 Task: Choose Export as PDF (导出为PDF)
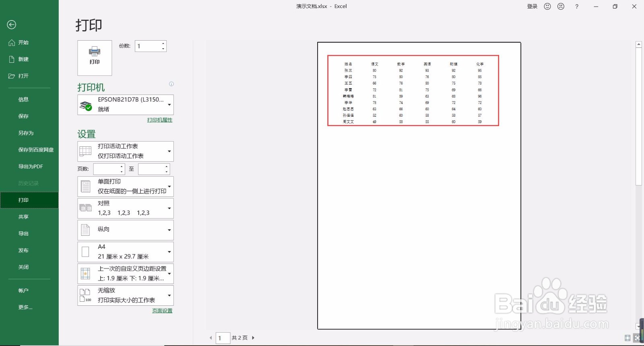click(29, 167)
